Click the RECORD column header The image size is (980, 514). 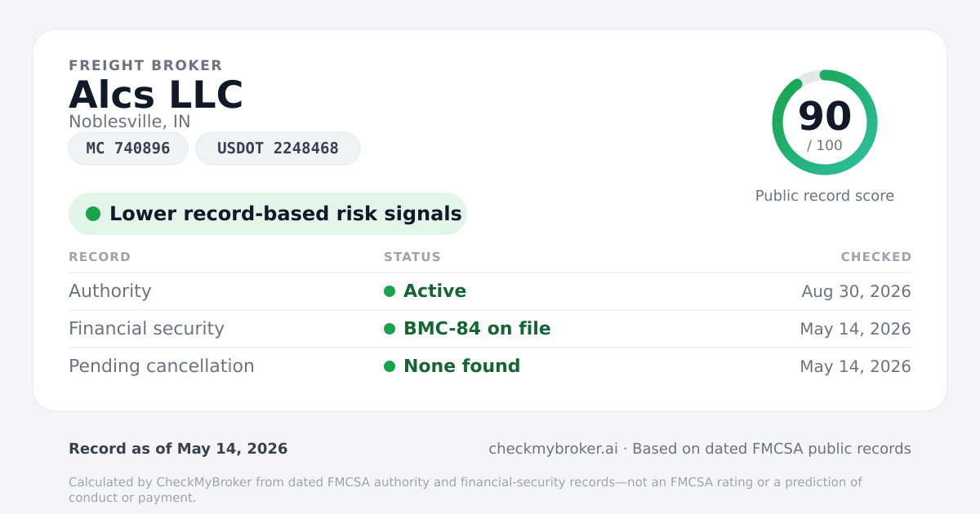[100, 257]
